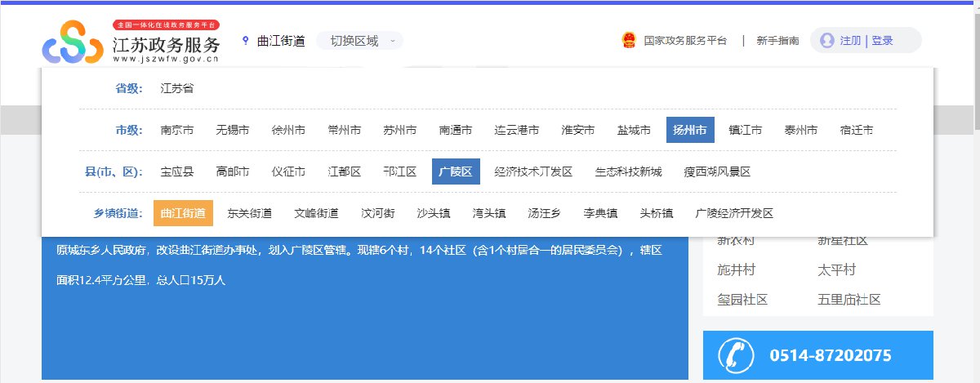Choose 苏州市 in the city row

click(400, 130)
